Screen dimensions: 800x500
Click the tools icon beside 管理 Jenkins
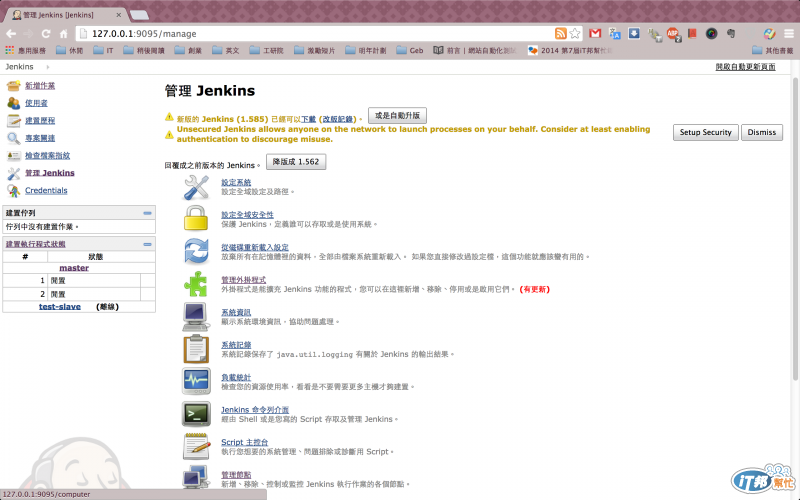pyautogui.click(x=13, y=173)
